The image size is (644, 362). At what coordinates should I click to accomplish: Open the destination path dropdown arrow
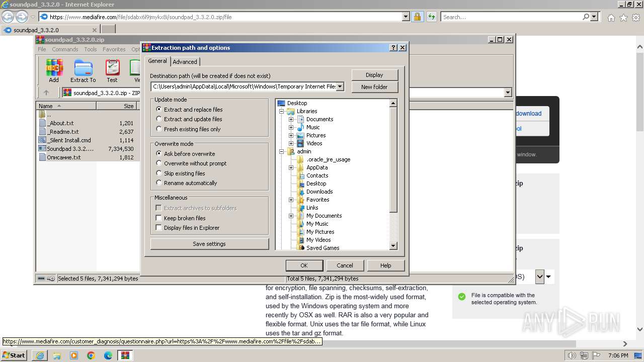coord(340,86)
